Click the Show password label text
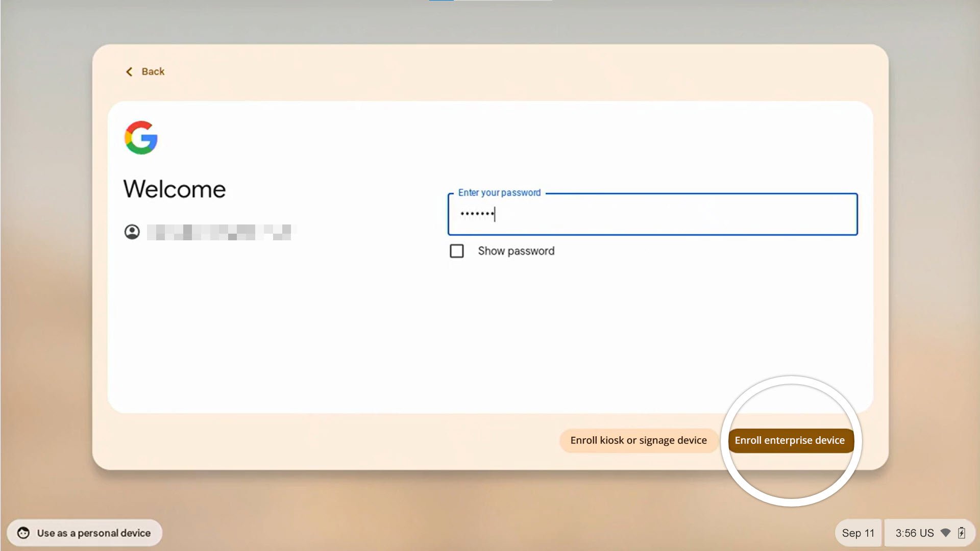Screen dimensions: 980x551 coord(516,251)
